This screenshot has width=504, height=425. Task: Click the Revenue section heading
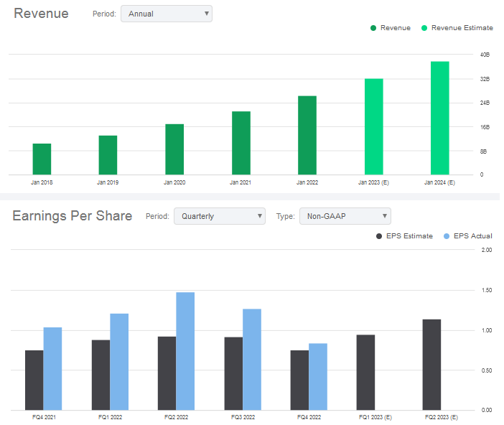point(41,14)
